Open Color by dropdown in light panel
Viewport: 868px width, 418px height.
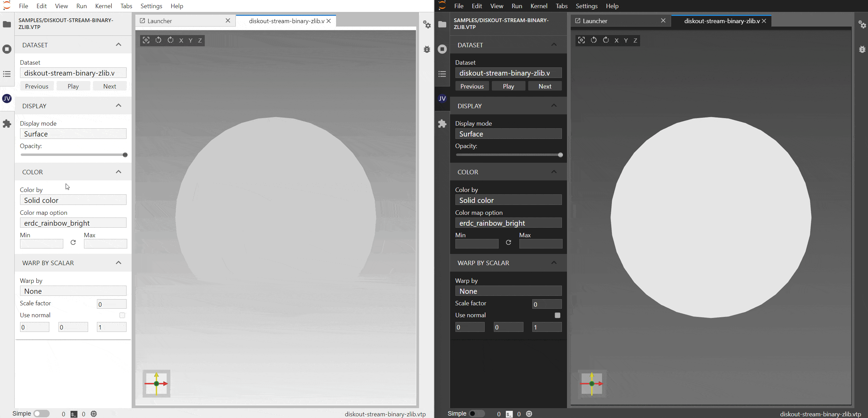tap(73, 200)
